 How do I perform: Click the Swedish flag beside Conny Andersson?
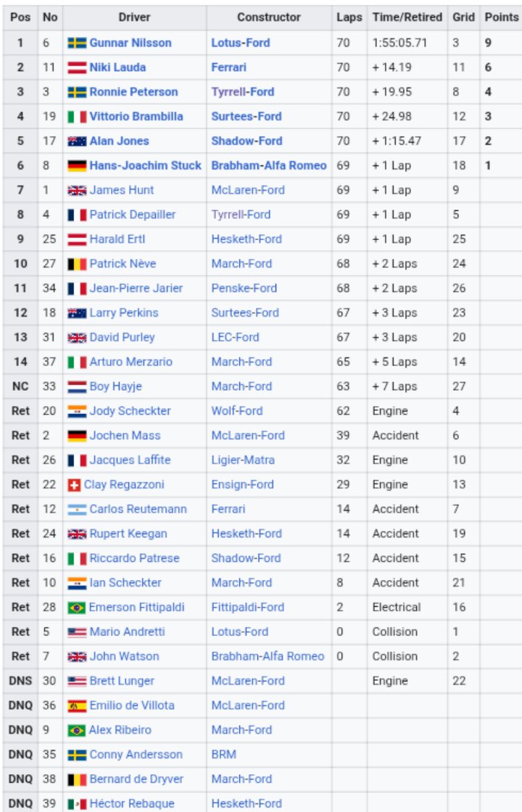[77, 755]
